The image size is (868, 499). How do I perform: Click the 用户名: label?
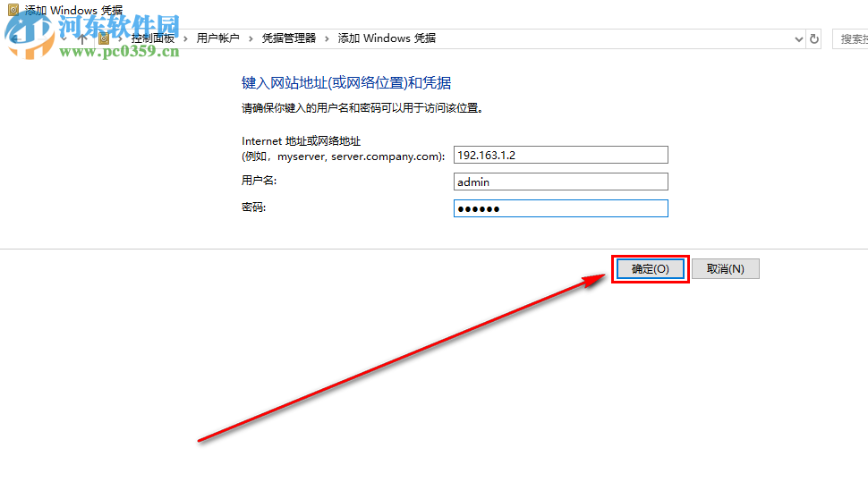click(x=259, y=181)
